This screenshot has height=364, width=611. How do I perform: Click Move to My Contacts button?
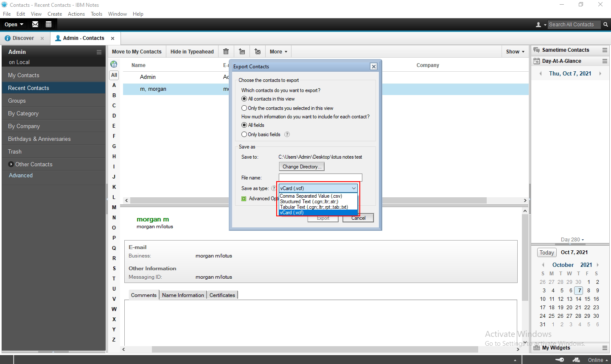click(137, 52)
